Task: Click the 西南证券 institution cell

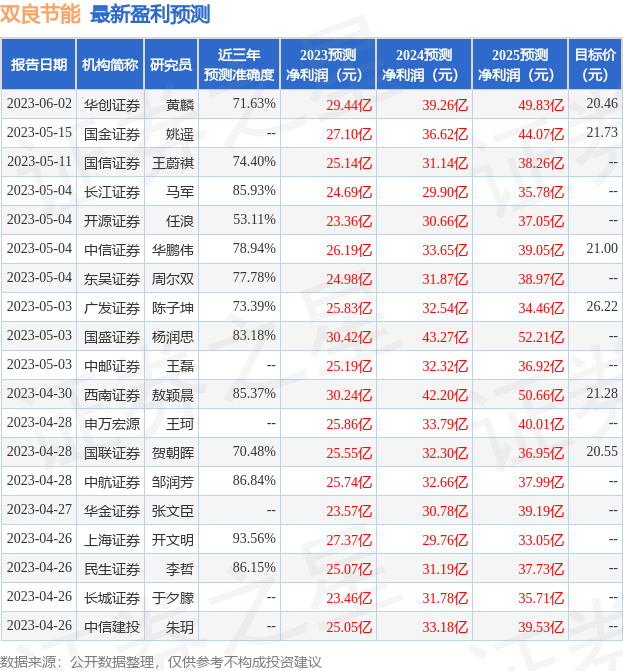Action: [x=112, y=395]
